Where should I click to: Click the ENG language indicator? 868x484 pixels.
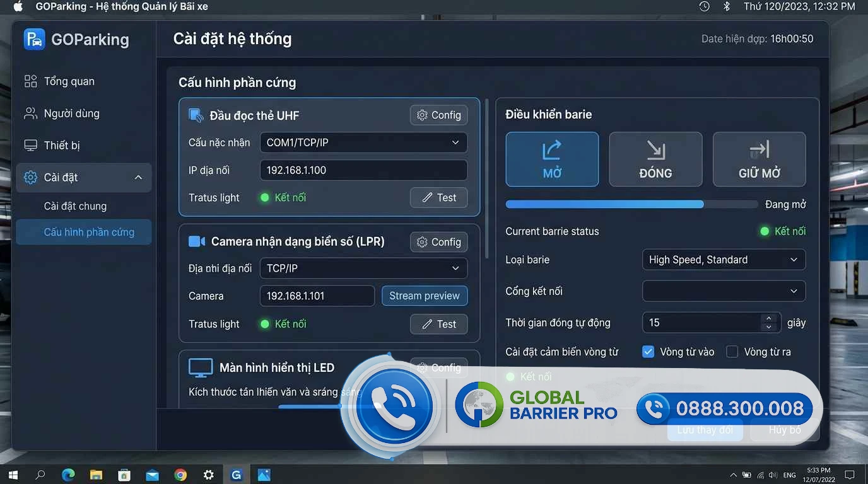(x=789, y=475)
